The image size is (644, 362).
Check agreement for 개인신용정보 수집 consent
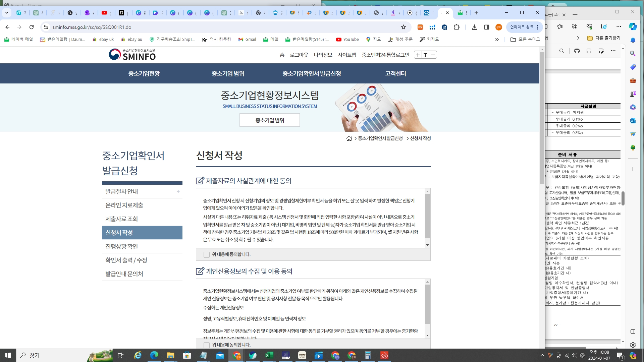point(207,345)
